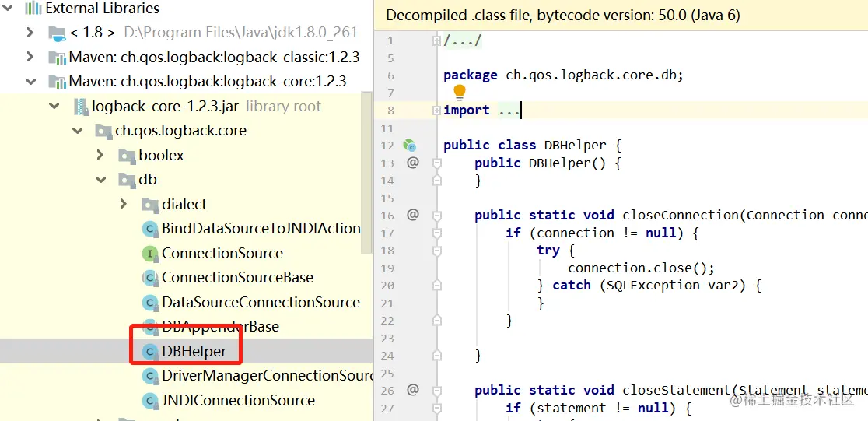
Task: Click the yellow intention light bulb
Action: pos(460,92)
